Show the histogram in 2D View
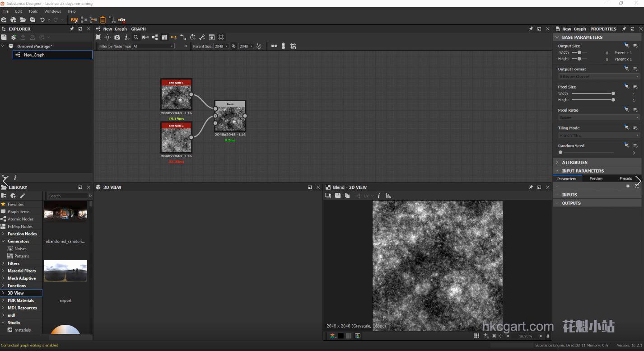The image size is (644, 351). 388,196
